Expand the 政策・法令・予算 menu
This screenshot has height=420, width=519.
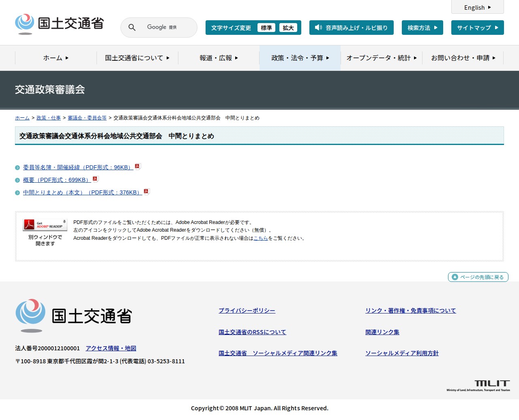300,58
